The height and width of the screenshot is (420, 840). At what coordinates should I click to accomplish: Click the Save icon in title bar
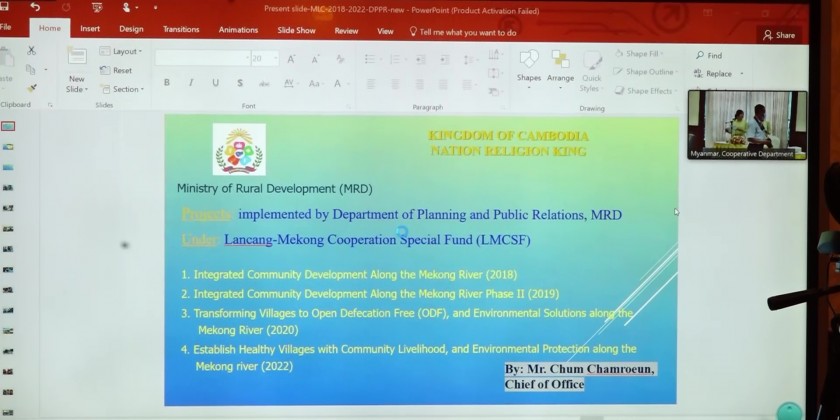pos(7,8)
